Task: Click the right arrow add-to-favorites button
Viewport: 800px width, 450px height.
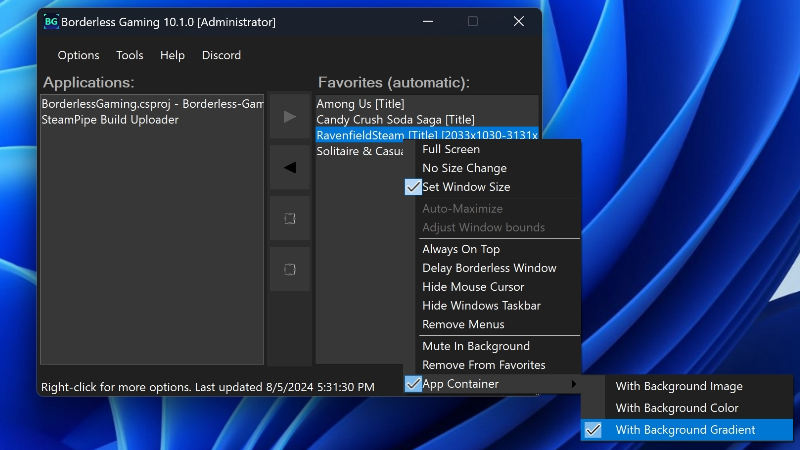Action: pos(290,117)
